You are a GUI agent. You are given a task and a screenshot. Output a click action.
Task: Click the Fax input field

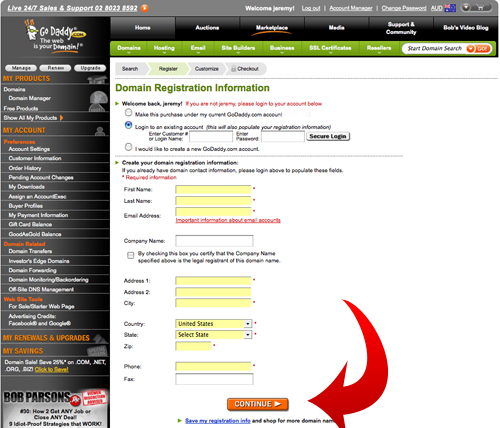(x=214, y=379)
